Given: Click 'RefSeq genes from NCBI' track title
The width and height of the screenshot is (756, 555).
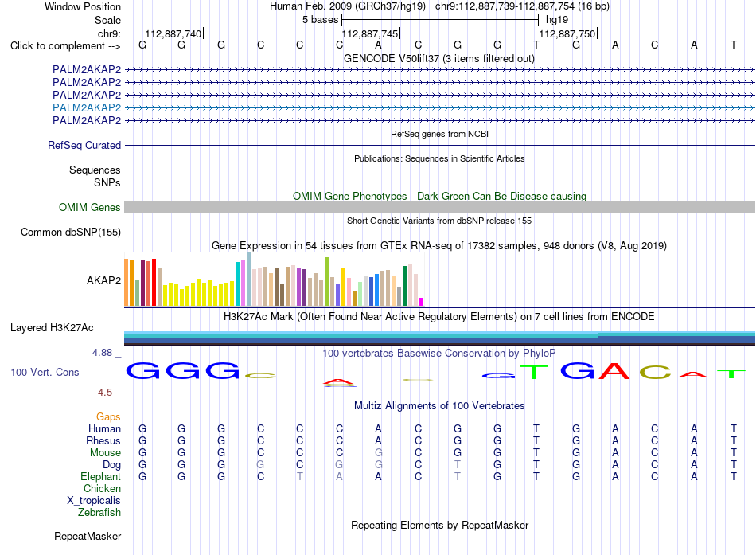Looking at the screenshot, I should (x=439, y=134).
